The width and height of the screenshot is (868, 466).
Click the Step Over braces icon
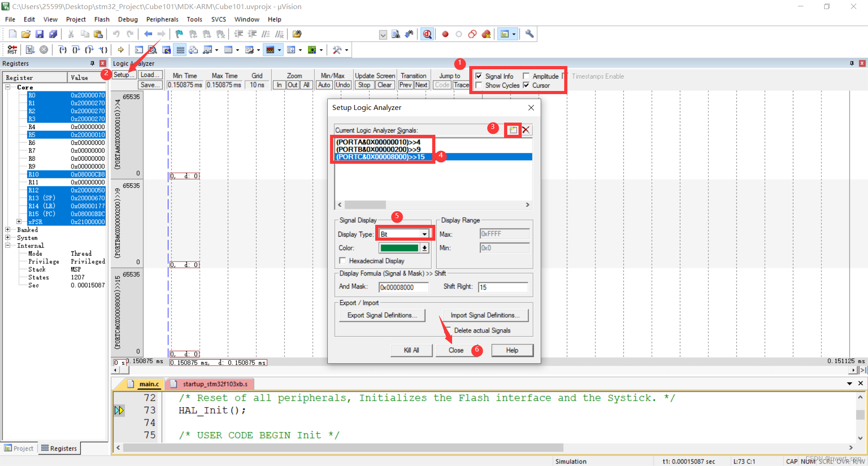[x=76, y=50]
